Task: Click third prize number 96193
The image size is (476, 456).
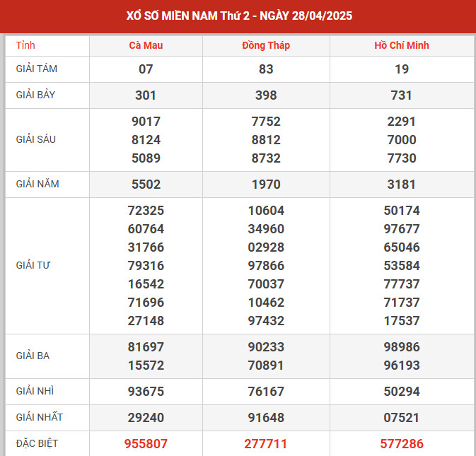Action: tap(402, 366)
